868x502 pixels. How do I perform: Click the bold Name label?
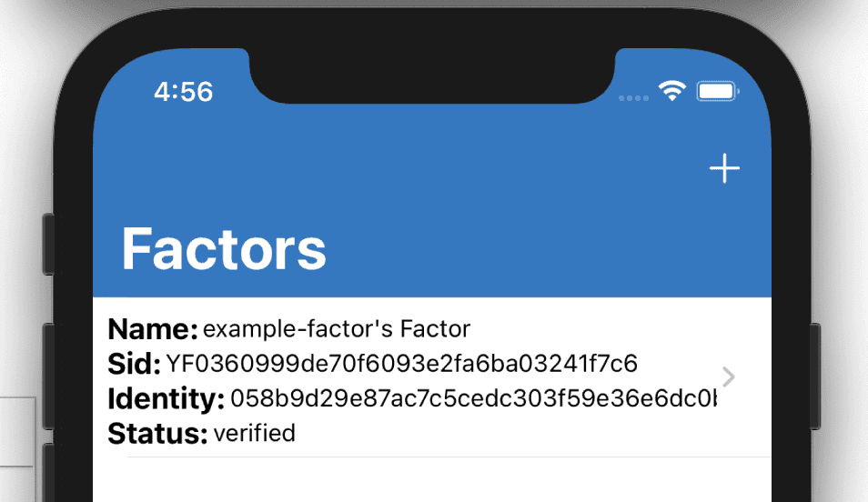pos(152,328)
